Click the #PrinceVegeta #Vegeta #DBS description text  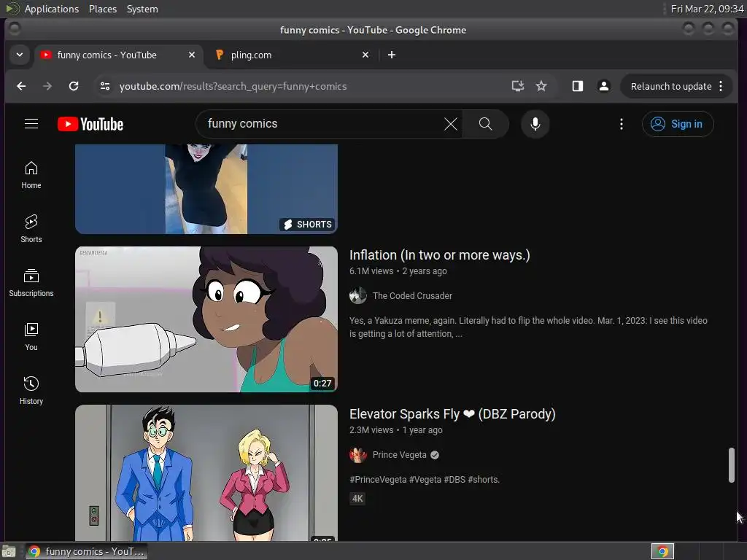click(425, 480)
